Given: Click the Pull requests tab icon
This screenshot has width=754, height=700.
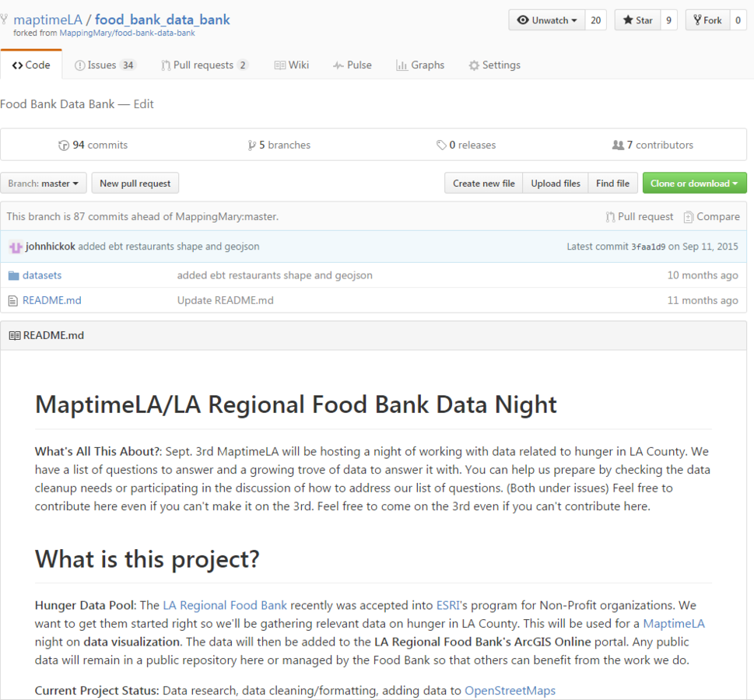Looking at the screenshot, I should pyautogui.click(x=166, y=65).
